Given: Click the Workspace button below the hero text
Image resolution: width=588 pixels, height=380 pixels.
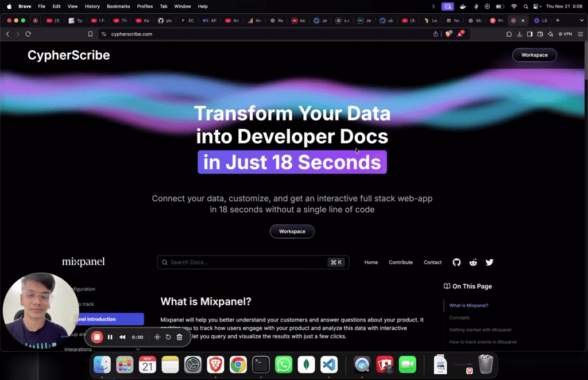Looking at the screenshot, I should point(292,231).
